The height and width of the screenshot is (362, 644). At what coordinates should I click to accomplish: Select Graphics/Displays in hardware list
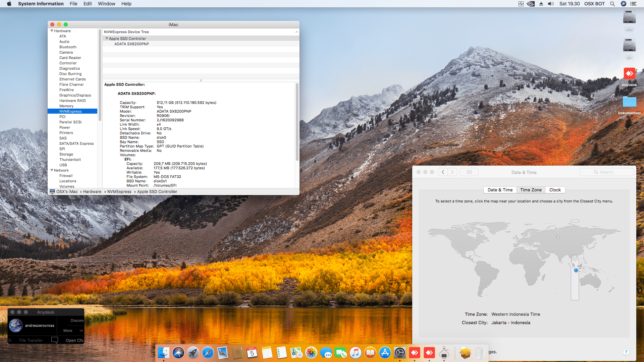point(75,95)
